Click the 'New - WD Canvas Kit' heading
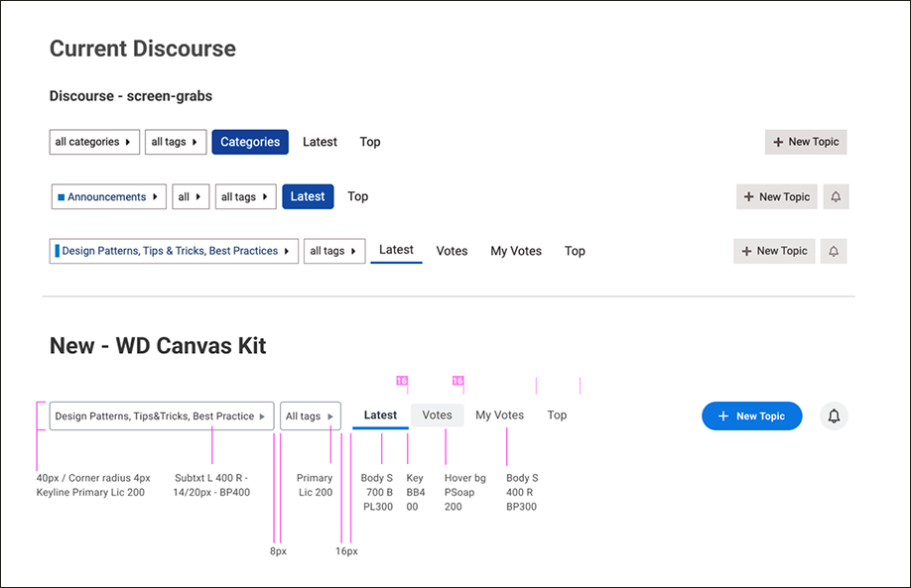This screenshot has width=911, height=588. 158,346
